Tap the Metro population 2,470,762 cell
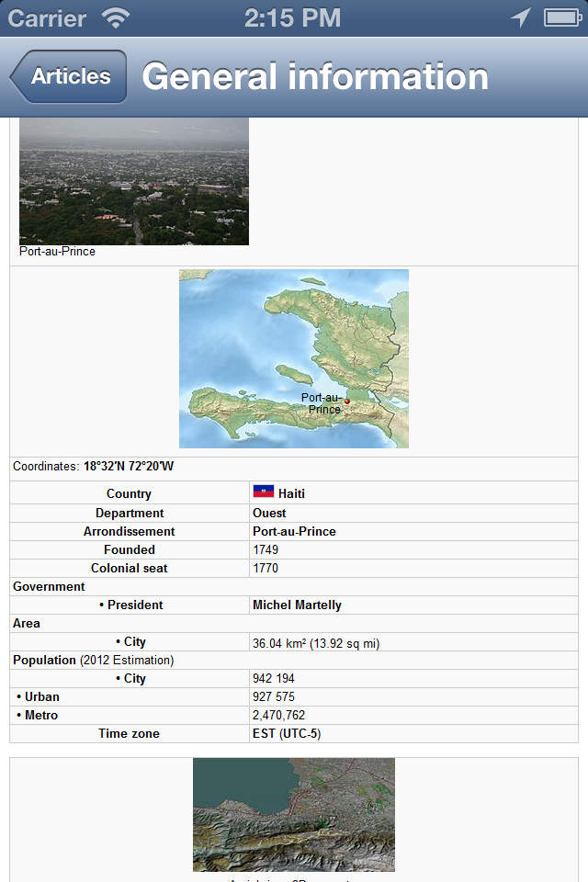This screenshot has width=588, height=882. point(279,715)
